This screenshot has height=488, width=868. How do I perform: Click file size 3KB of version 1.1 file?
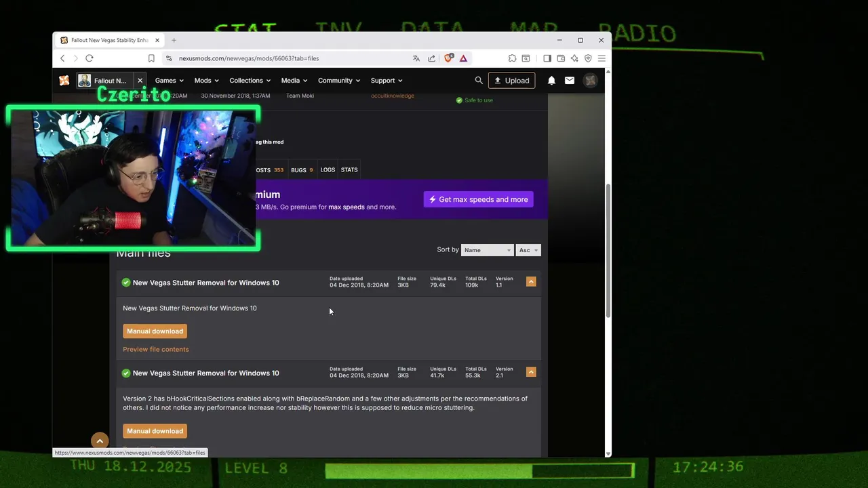pos(403,285)
